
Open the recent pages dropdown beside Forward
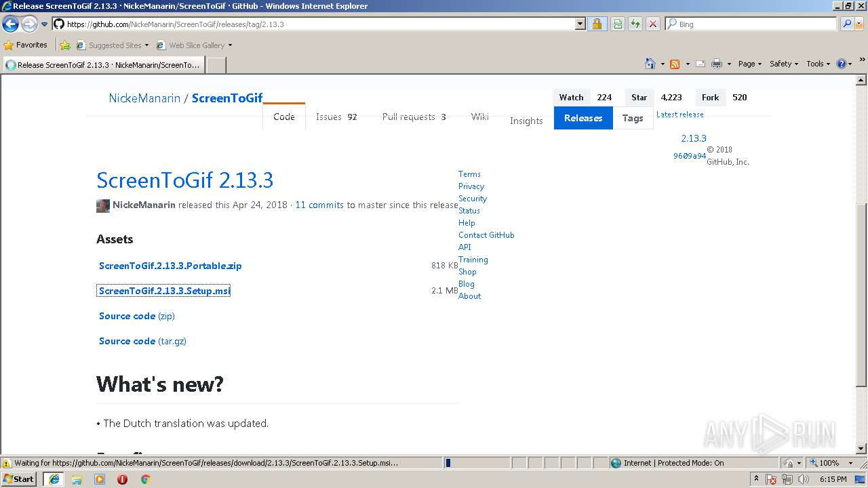(x=45, y=24)
